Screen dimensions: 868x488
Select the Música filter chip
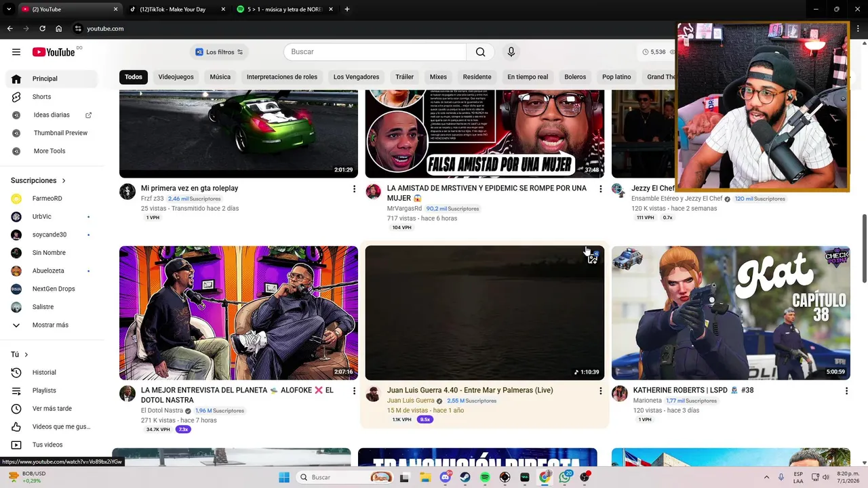(220, 77)
